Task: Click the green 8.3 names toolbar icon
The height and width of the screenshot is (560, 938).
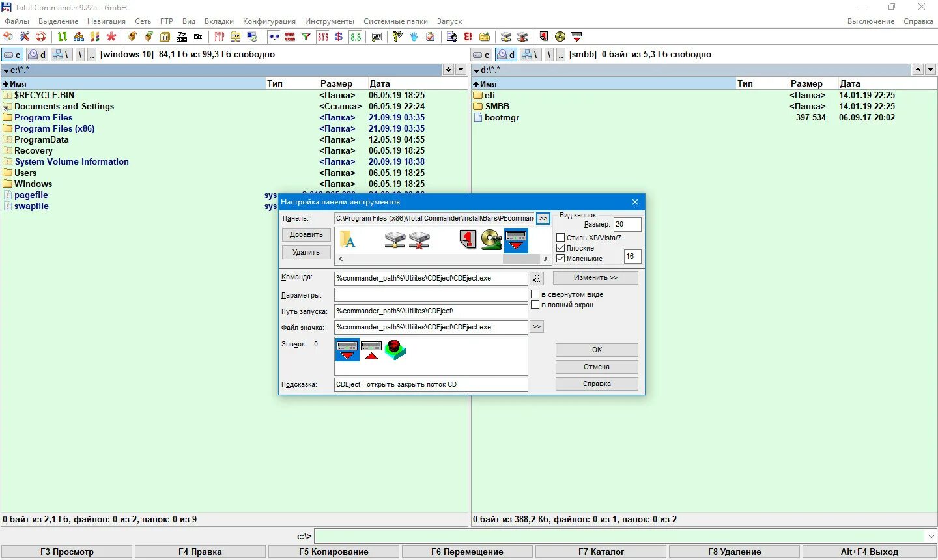Action: (x=356, y=36)
